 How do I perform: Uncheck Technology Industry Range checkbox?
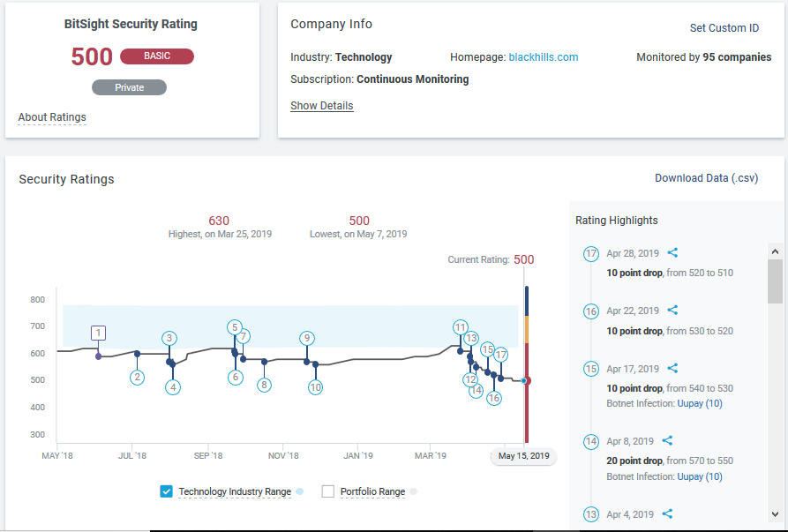coord(167,491)
